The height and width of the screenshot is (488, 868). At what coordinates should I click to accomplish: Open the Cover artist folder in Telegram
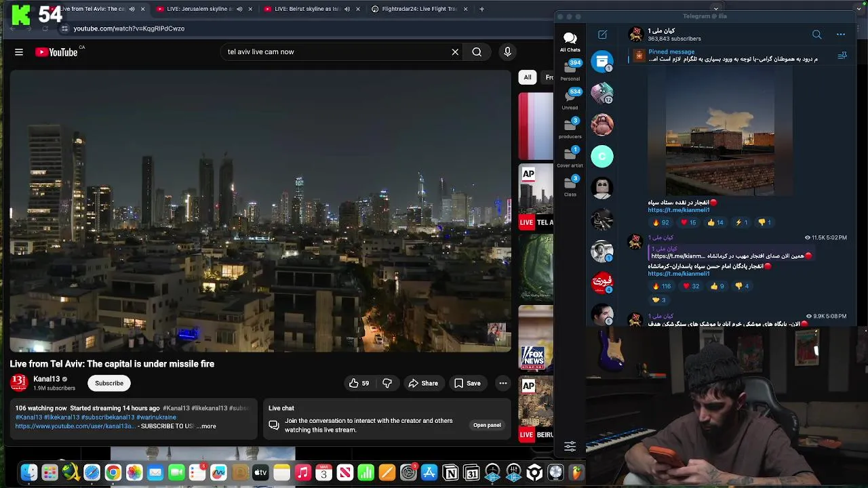(570, 157)
